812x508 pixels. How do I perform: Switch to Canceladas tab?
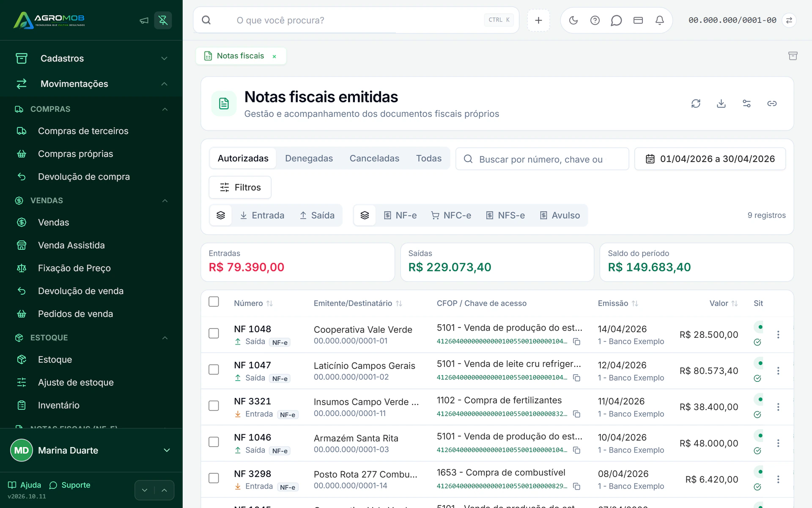tap(374, 158)
